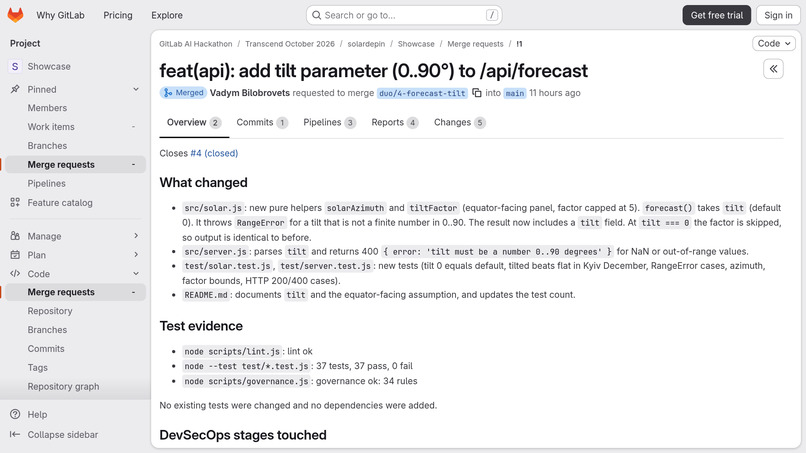Screen dimensions: 806x453
Task: Collapse the Code section chevron
Action: pos(136,274)
